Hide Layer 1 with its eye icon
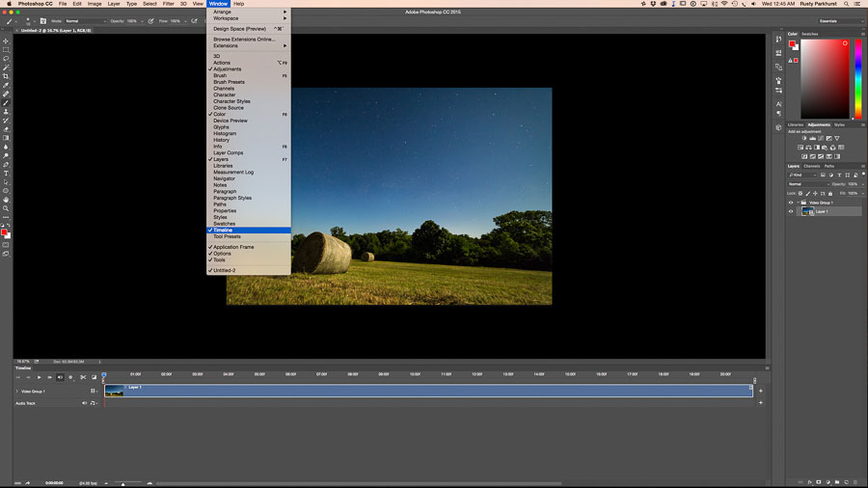 pyautogui.click(x=791, y=211)
